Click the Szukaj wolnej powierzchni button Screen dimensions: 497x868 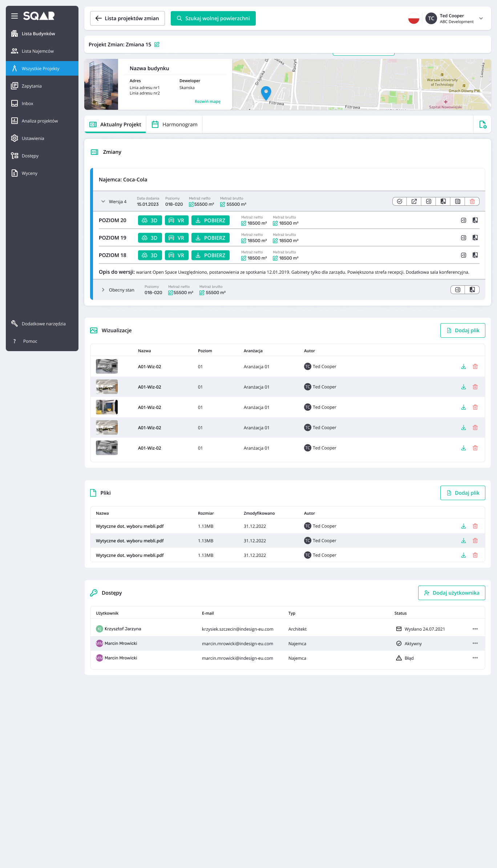pos(213,19)
